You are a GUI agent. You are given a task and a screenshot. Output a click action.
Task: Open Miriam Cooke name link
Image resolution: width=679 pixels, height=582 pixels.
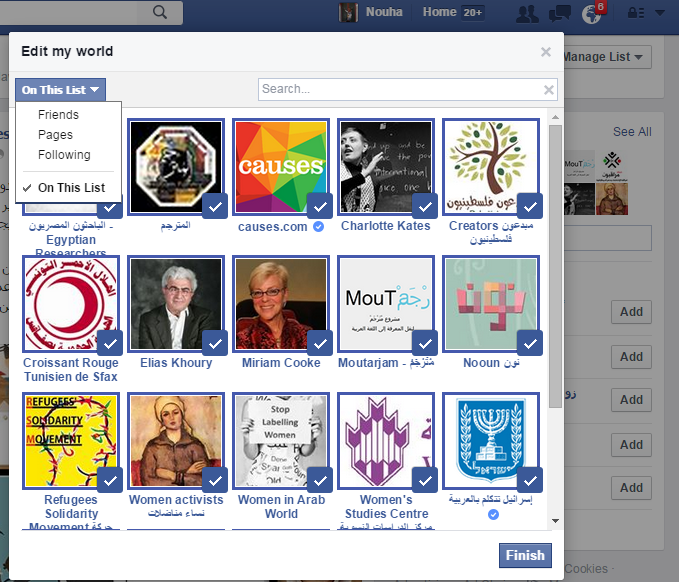(x=281, y=362)
